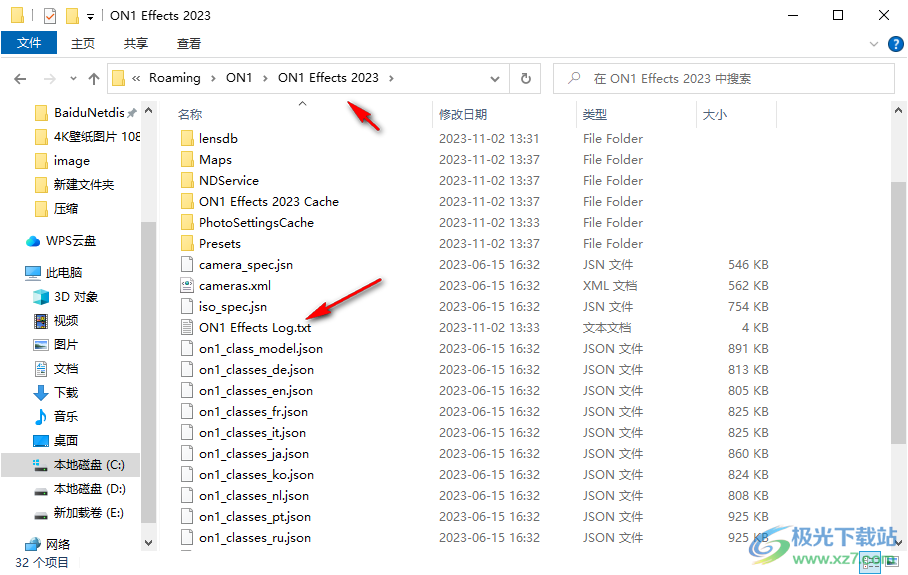Select the on1_classes_fr.json file

(253, 412)
